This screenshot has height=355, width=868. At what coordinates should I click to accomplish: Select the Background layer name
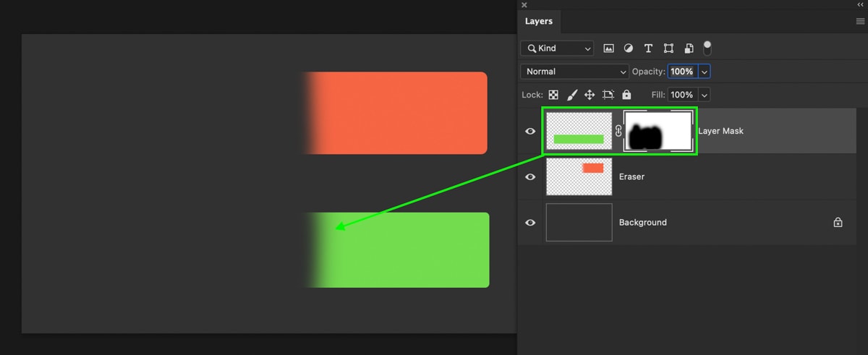pos(643,223)
